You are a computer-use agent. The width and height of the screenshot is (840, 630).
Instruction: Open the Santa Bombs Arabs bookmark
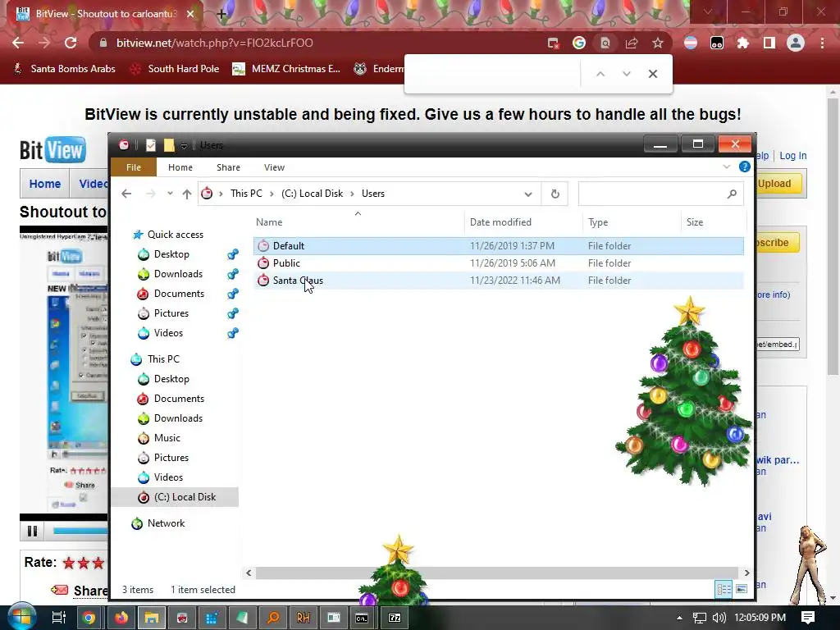[x=64, y=69]
